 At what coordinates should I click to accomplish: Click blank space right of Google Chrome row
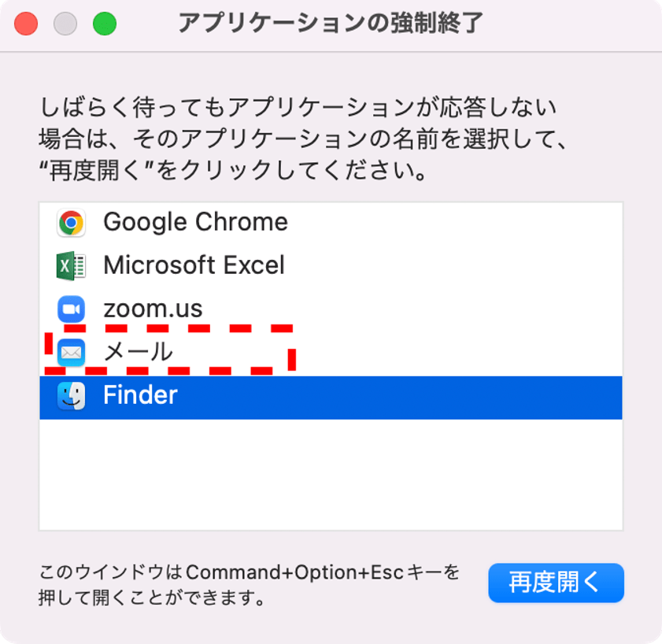457,223
